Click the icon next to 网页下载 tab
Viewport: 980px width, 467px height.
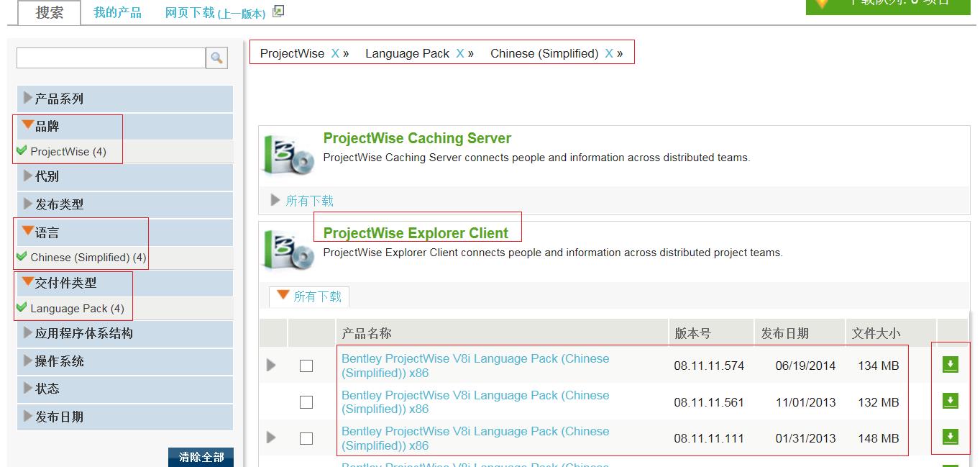pyautogui.click(x=278, y=11)
